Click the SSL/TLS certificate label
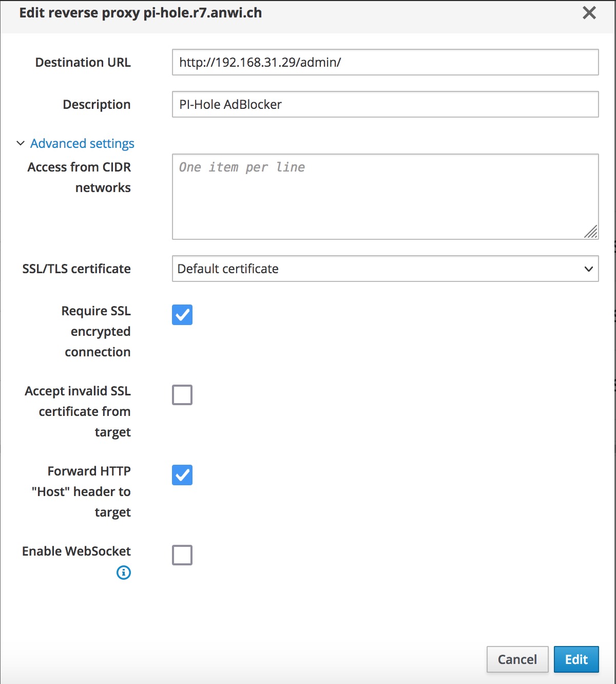Image resolution: width=616 pixels, height=684 pixels. [x=76, y=269]
